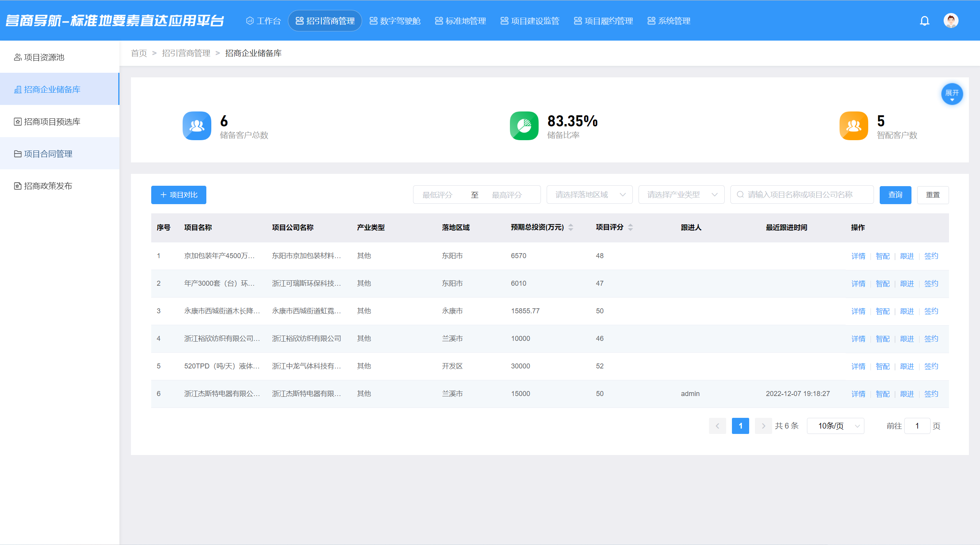Switch to the 系统管理 top tab
The image size is (980, 545).
coord(669,21)
